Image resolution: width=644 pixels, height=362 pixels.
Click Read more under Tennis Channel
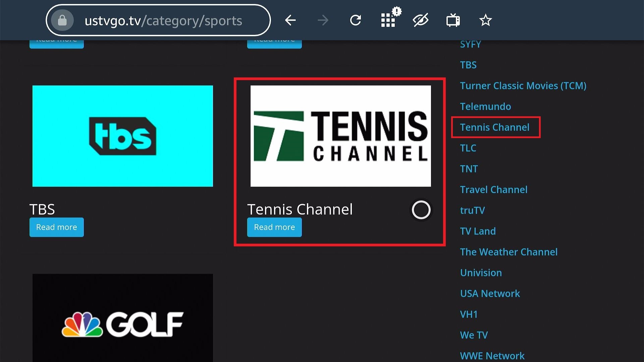[274, 227]
